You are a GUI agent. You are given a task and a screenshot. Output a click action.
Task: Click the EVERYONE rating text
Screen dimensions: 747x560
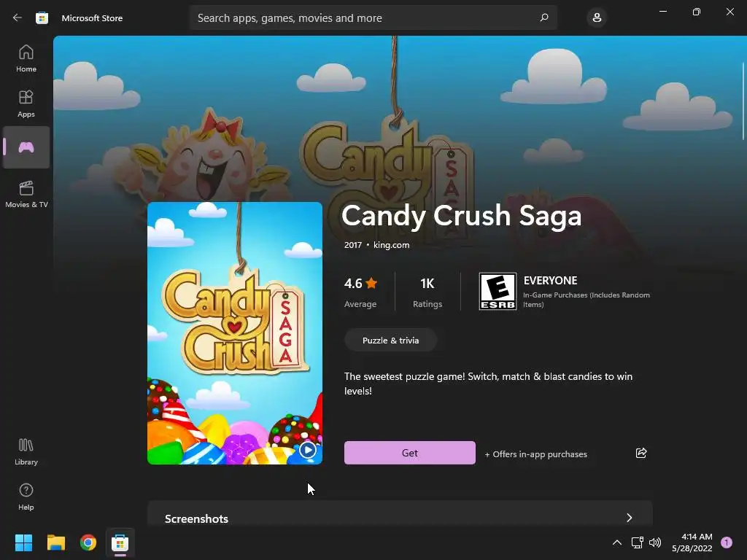click(550, 281)
